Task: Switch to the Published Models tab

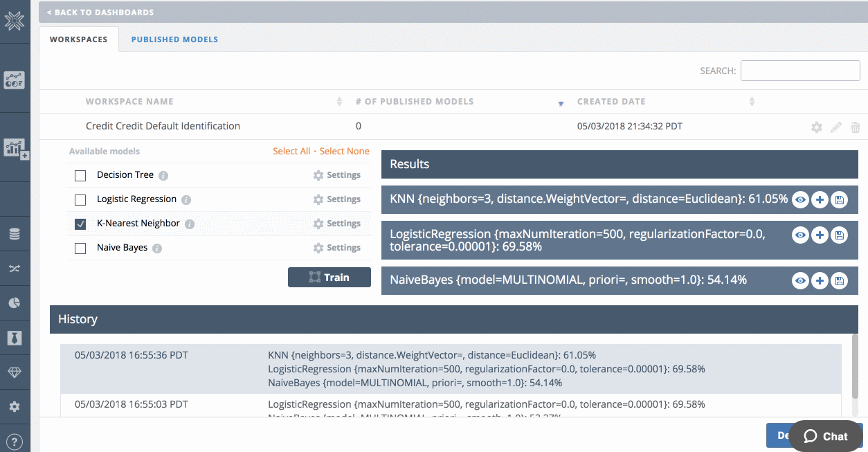Action: [x=174, y=39]
